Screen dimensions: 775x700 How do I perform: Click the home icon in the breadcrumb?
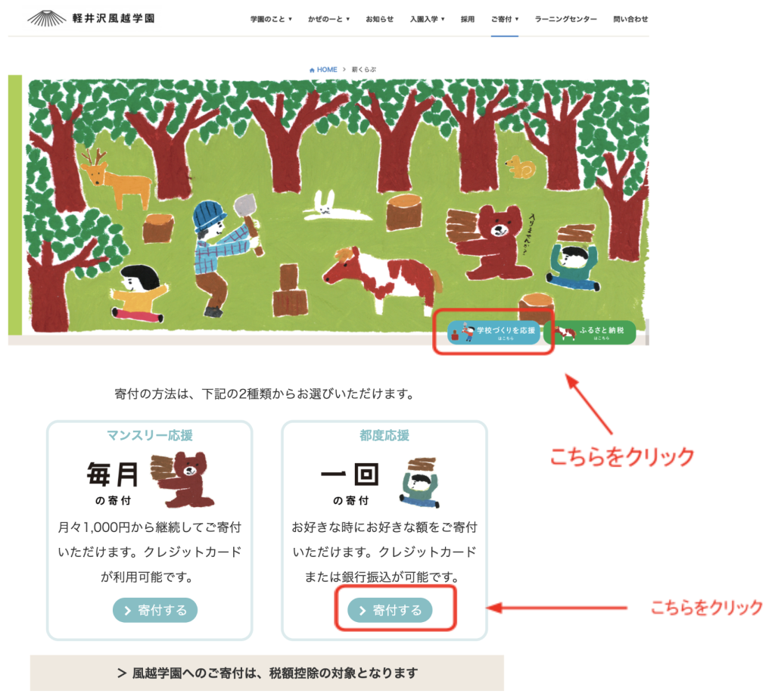click(312, 70)
